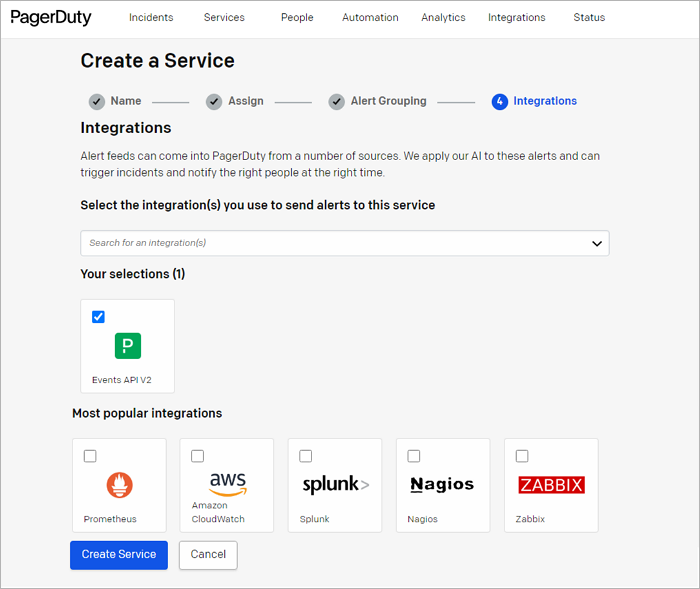700x589 pixels.
Task: Click the Cancel button
Action: tap(208, 555)
